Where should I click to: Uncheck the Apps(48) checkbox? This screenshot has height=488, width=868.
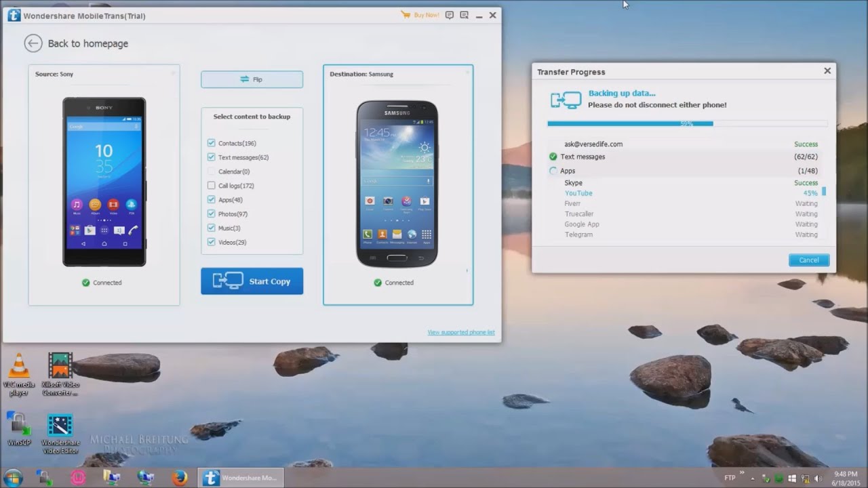tap(212, 200)
